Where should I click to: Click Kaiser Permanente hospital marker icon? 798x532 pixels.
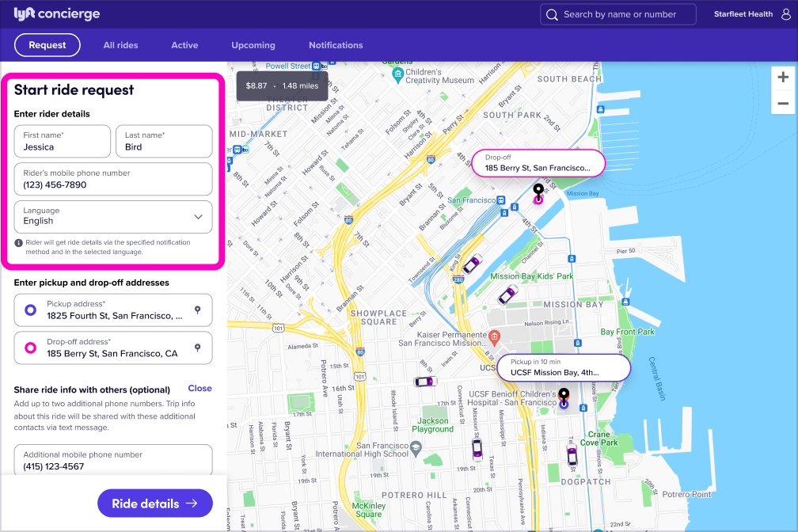coord(494,336)
